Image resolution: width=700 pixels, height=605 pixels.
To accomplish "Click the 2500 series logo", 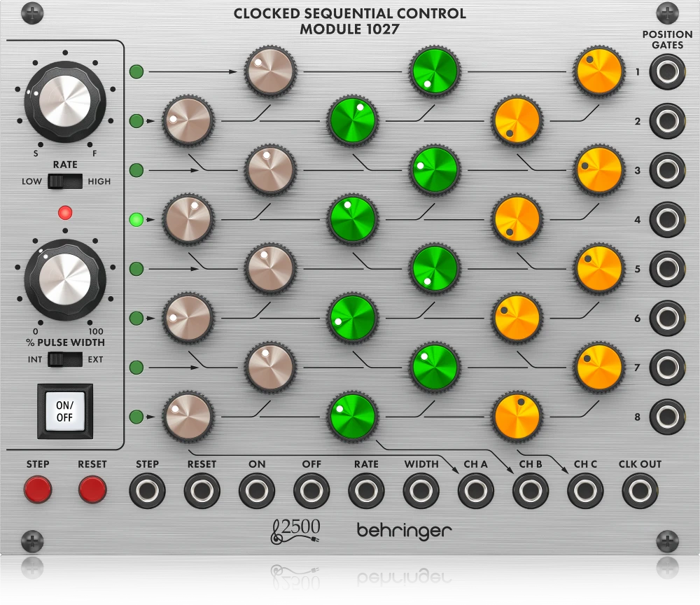I will [x=295, y=531].
